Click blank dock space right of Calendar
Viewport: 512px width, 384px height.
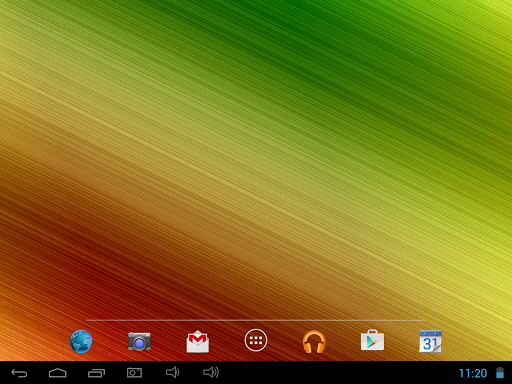click(477, 341)
